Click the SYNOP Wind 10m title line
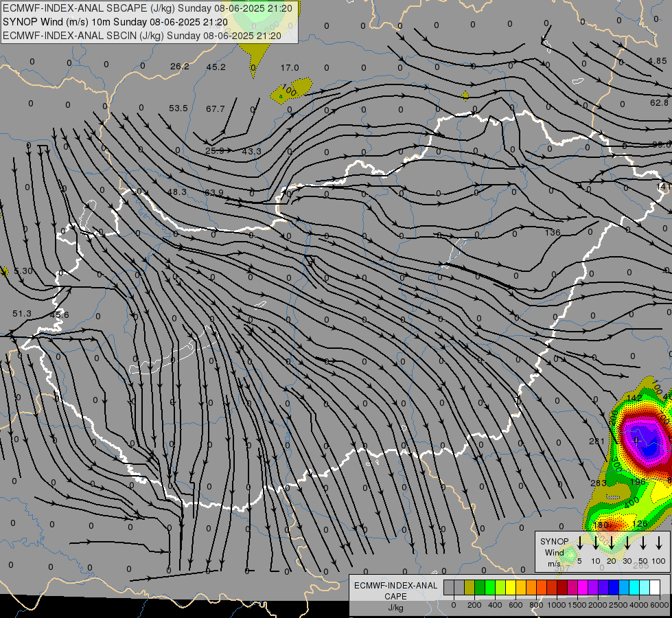 115,22
